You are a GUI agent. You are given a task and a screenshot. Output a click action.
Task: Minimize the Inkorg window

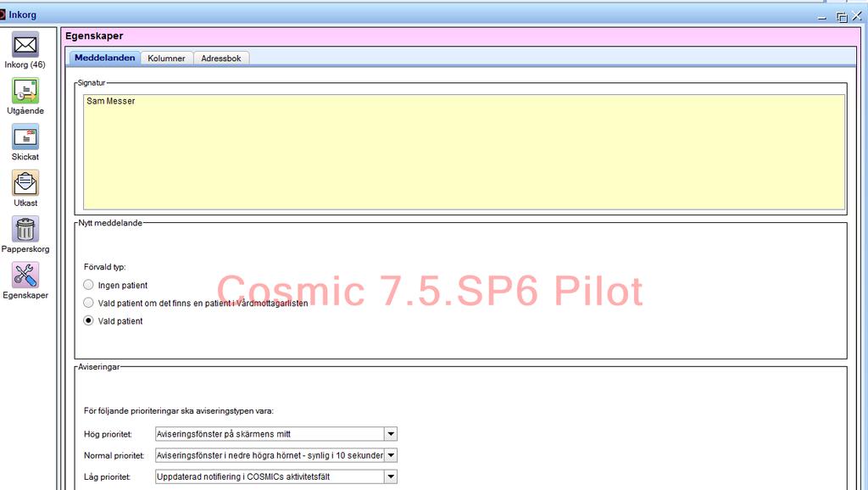[x=822, y=17]
